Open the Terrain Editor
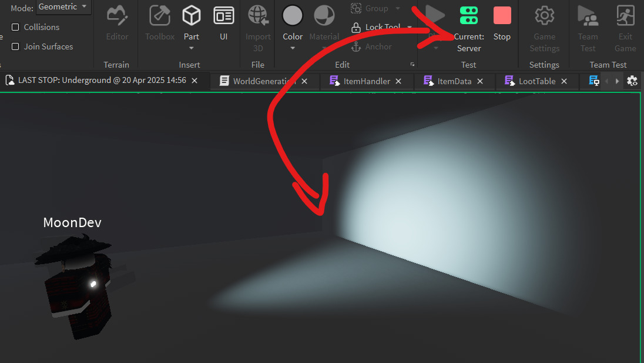Viewport: 644px width, 363px height. point(116,24)
